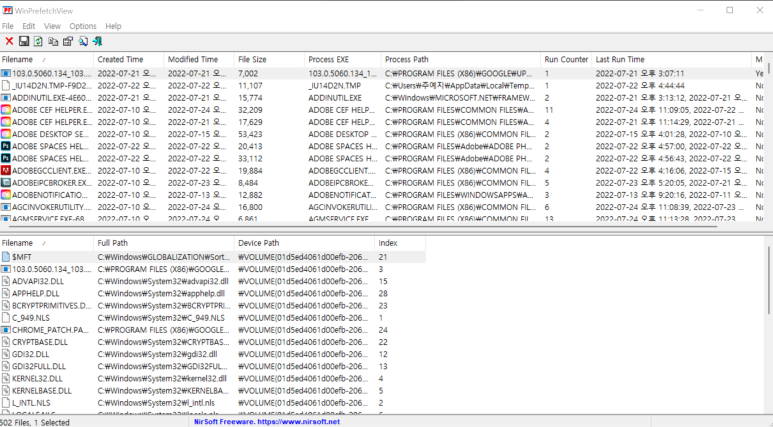Image resolution: width=773 pixels, height=427 pixels.
Task: Click file size value 53,423
Action: click(x=250, y=134)
